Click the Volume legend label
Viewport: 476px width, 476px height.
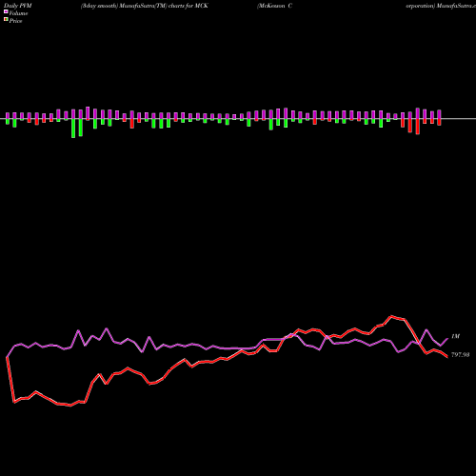click(18, 13)
